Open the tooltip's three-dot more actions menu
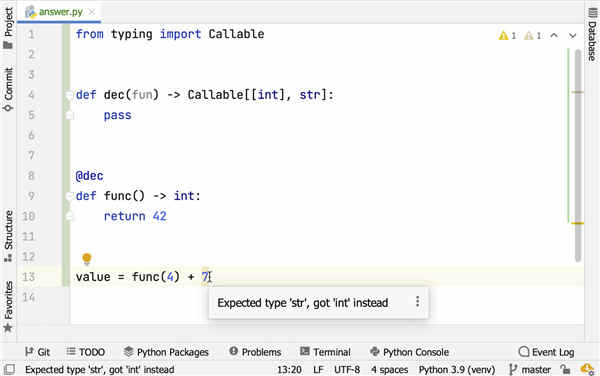Viewport: 600px width, 376px height. [x=417, y=302]
